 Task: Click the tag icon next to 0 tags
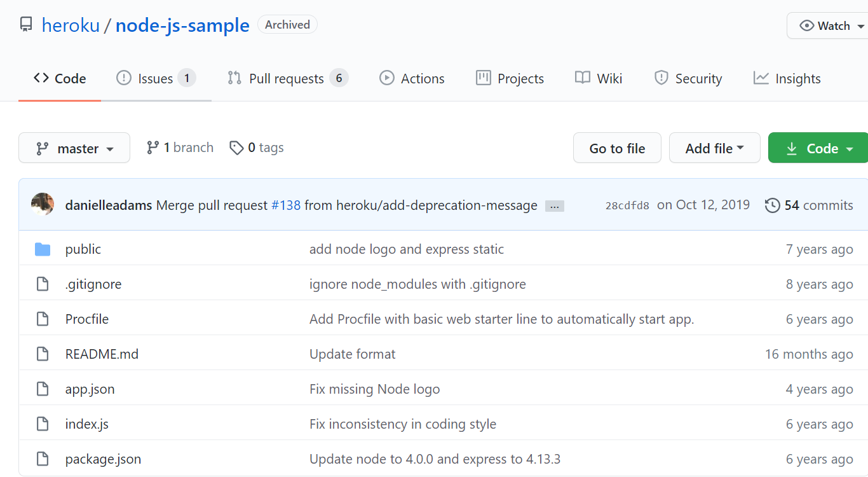click(x=236, y=148)
